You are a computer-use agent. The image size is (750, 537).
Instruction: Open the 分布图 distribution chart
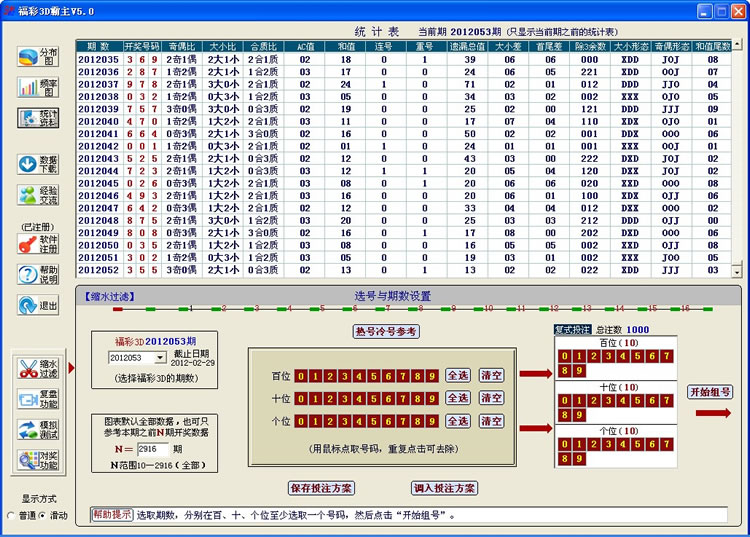point(37,57)
